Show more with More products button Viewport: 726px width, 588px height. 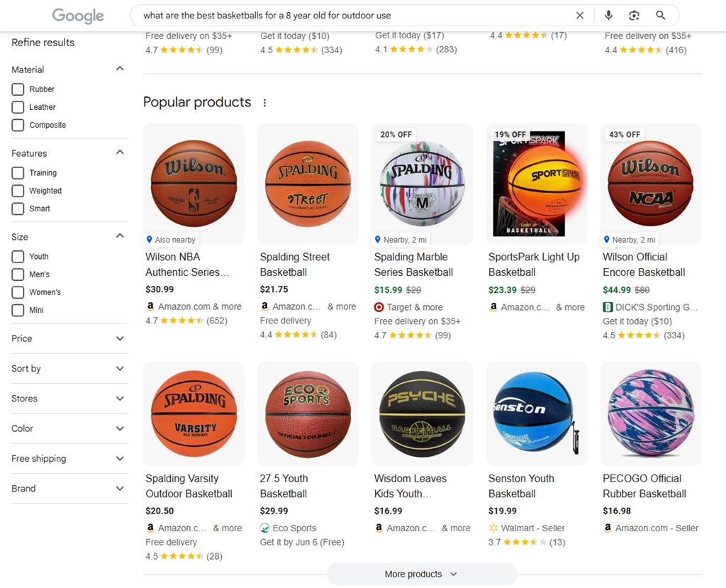[x=422, y=574]
